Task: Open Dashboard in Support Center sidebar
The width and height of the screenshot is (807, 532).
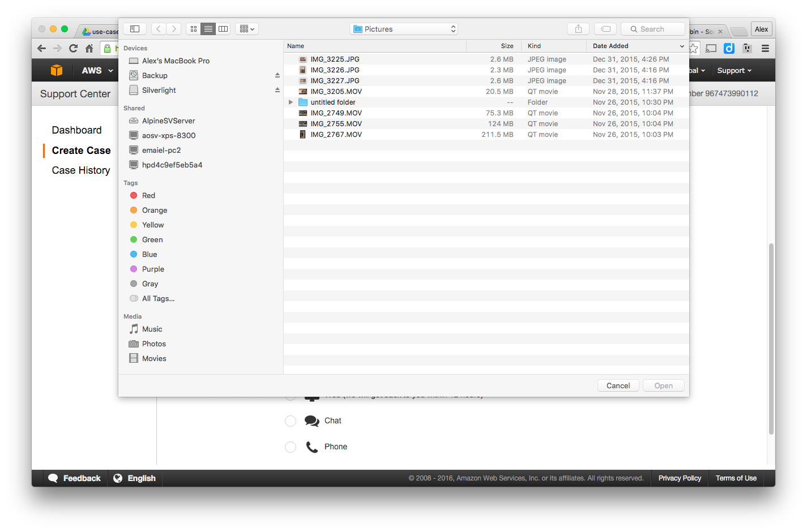Action: pyautogui.click(x=76, y=130)
